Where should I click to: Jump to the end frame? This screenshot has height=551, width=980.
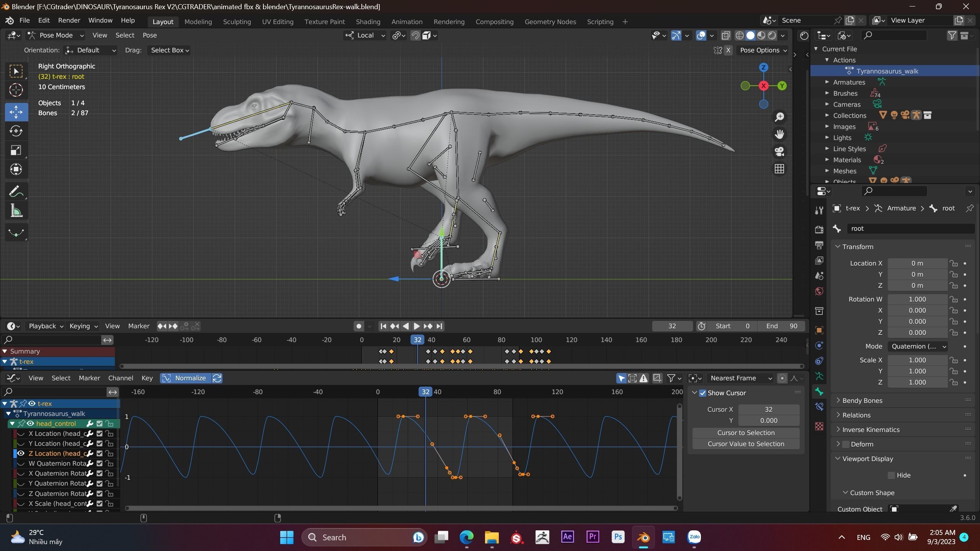click(439, 326)
